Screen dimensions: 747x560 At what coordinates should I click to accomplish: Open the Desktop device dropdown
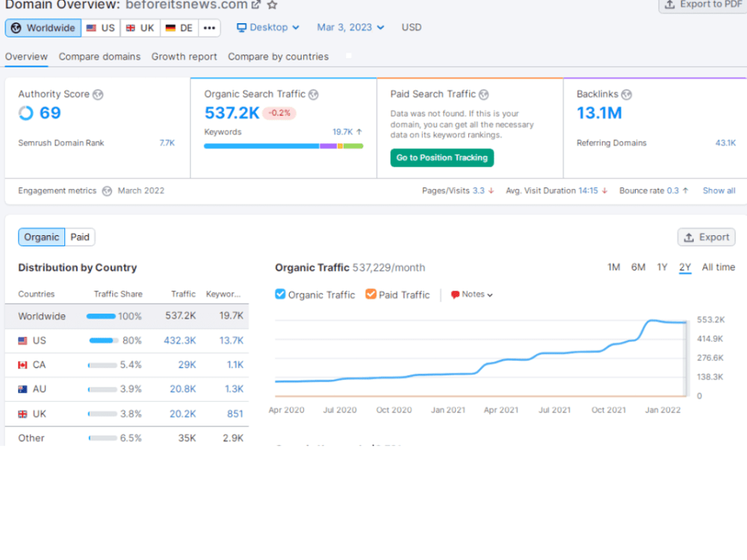click(269, 28)
